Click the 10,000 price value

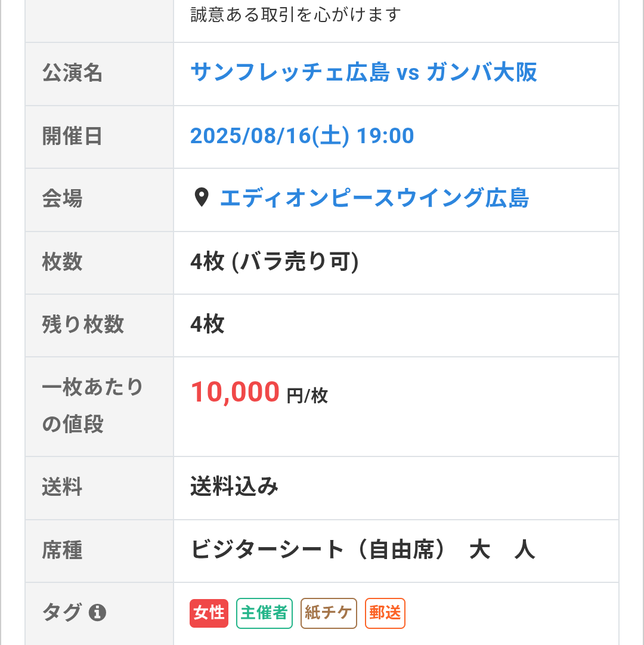235,391
